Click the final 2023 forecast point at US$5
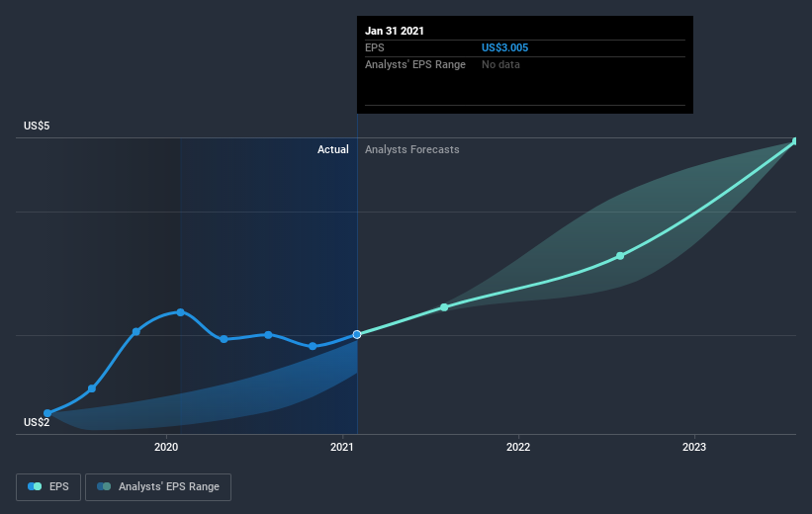This screenshot has width=812, height=514. 795,141
